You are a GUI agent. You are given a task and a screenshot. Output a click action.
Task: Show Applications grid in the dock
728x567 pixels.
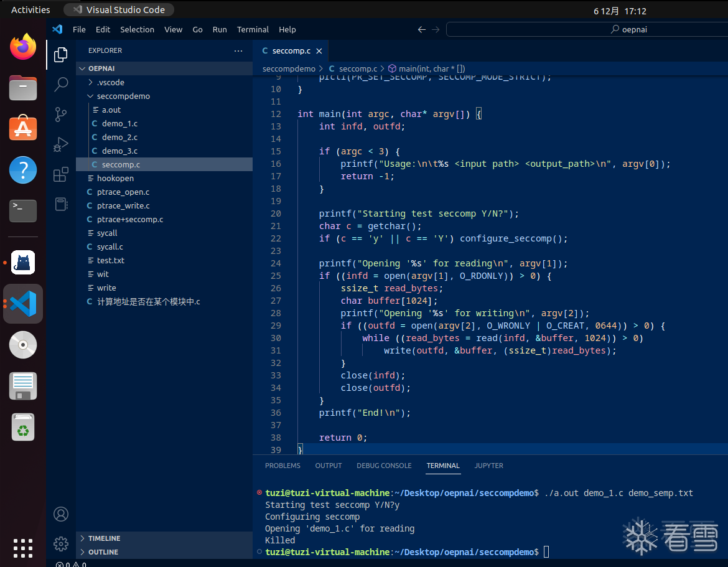click(23, 548)
